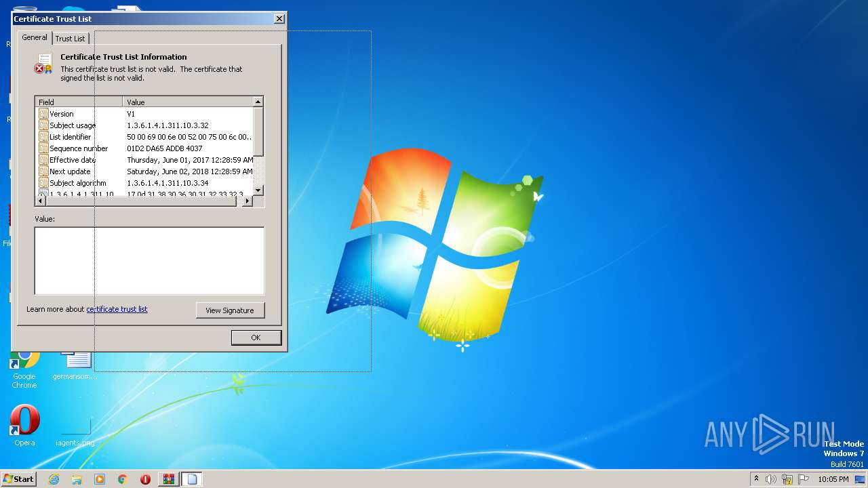Select Google Chrome desktop shortcut
868x488 pixels.
pos(24,368)
